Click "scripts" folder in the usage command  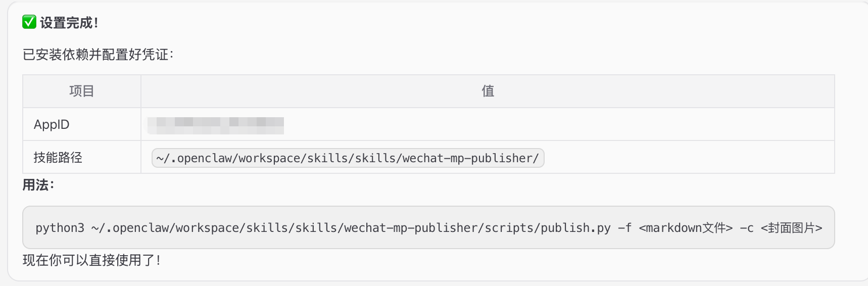pyautogui.click(x=509, y=228)
